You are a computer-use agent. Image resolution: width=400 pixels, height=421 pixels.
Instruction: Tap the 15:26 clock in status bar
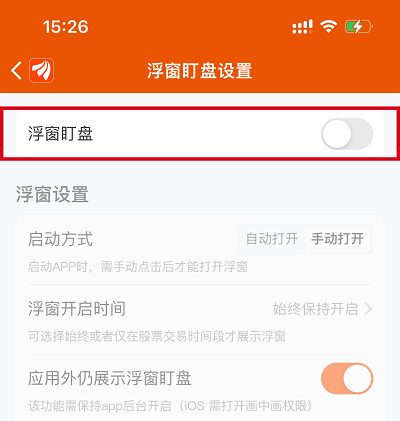tap(66, 27)
